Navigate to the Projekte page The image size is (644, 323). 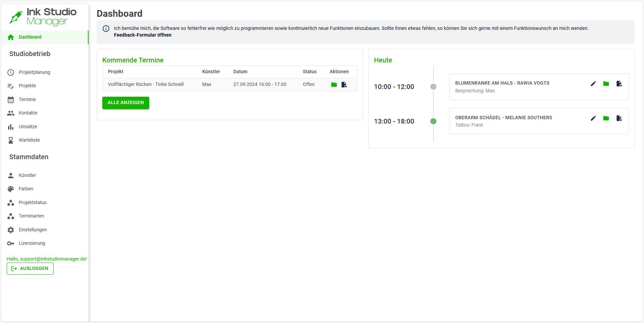(45, 86)
